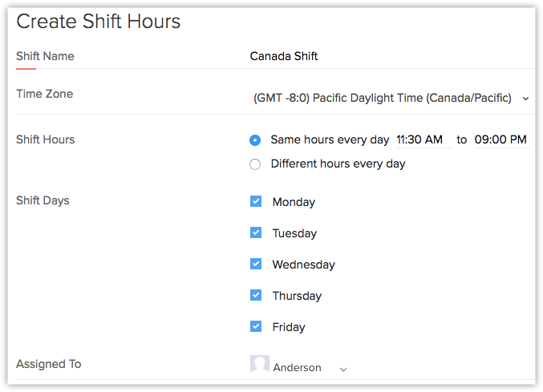Toggle the Wednesday checkbox

(256, 264)
